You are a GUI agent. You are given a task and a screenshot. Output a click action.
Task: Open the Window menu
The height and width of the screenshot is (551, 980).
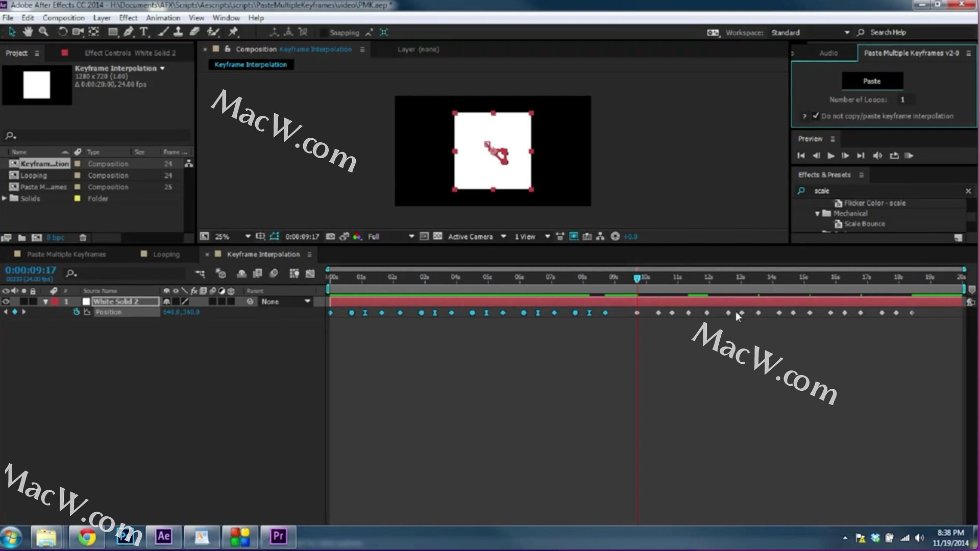[226, 18]
